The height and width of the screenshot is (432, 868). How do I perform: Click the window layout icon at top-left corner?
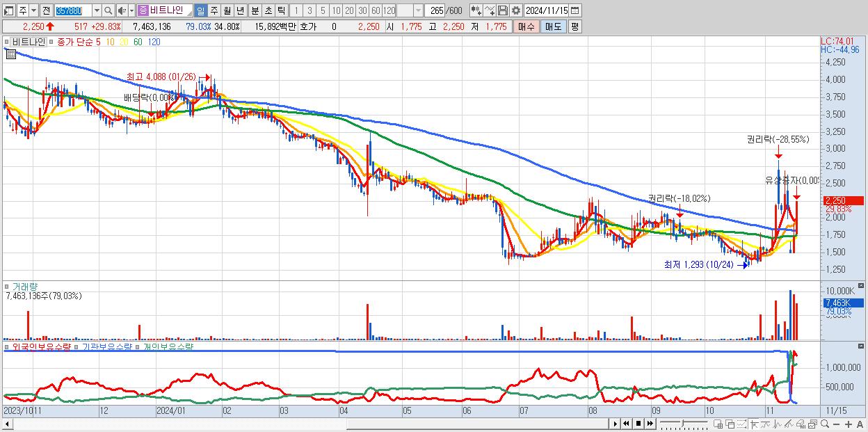click(x=8, y=10)
